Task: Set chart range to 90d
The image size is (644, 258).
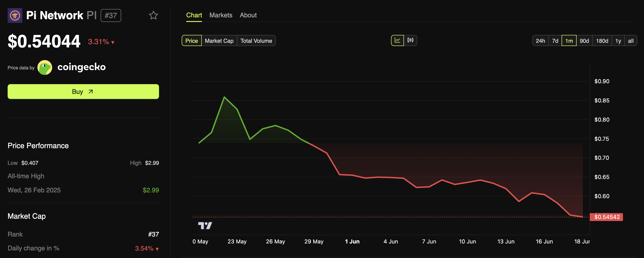Action: [x=584, y=41]
